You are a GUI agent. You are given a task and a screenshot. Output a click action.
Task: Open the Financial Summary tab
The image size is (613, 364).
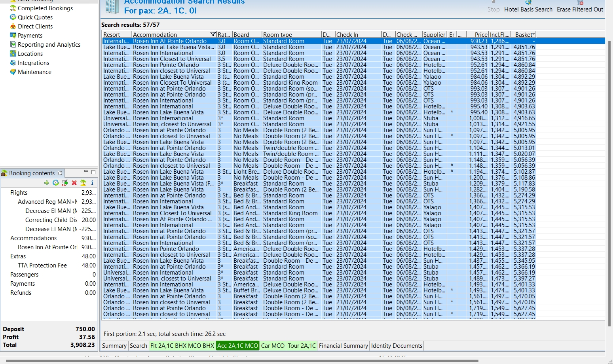pos(344,346)
